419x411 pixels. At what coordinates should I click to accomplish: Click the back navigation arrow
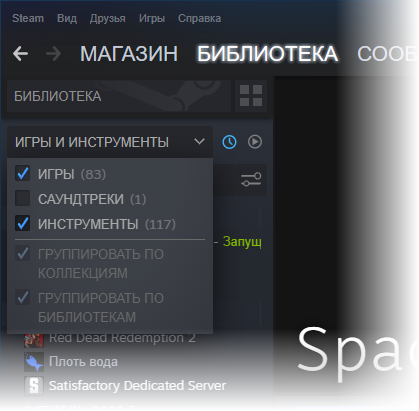20,54
